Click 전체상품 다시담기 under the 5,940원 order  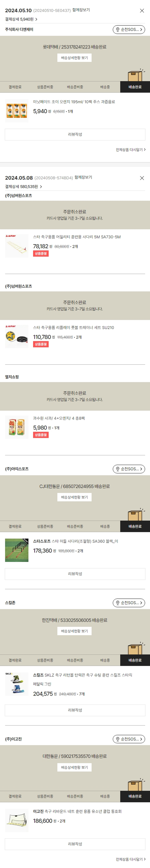tap(131, 150)
